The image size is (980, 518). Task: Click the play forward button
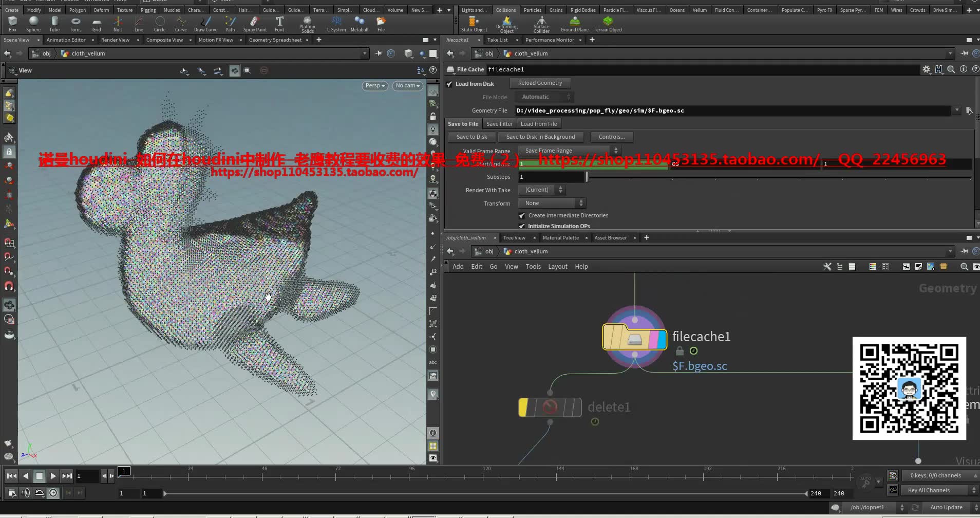(x=53, y=476)
